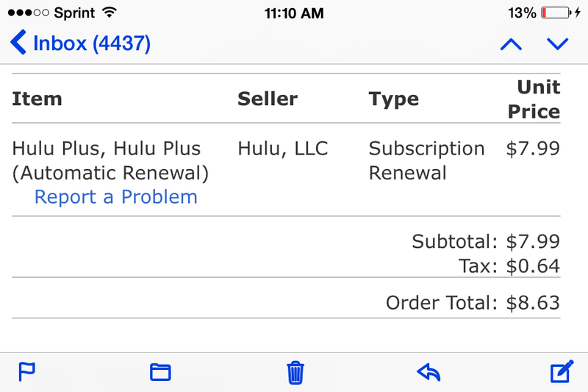Tap the reply arrow icon
The height and width of the screenshot is (392, 588).
tap(429, 372)
